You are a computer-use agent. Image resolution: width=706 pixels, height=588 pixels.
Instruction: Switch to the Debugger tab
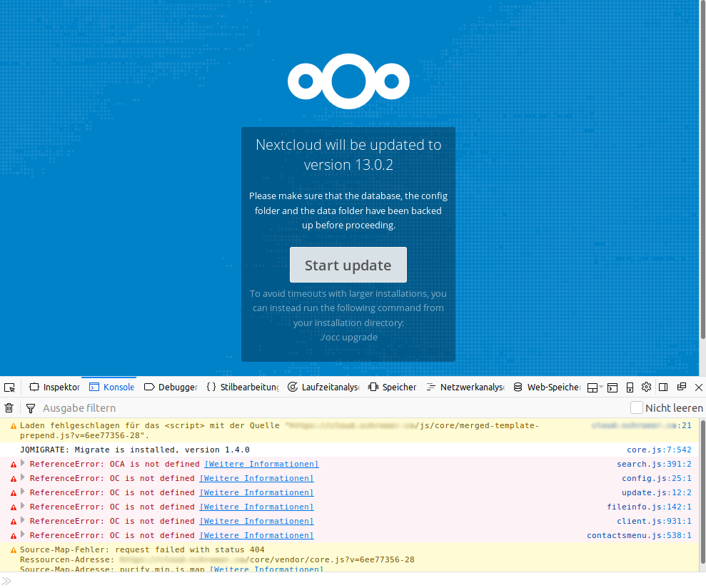[170, 387]
